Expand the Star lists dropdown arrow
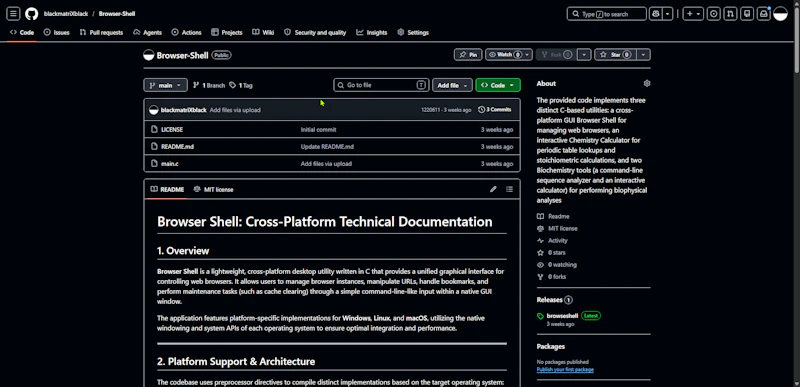 [x=643, y=55]
